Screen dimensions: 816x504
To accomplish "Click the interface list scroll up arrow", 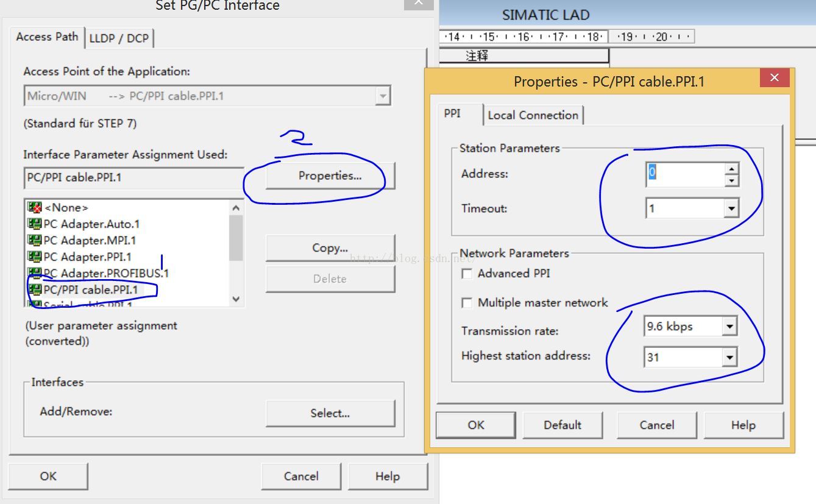I will [x=236, y=208].
